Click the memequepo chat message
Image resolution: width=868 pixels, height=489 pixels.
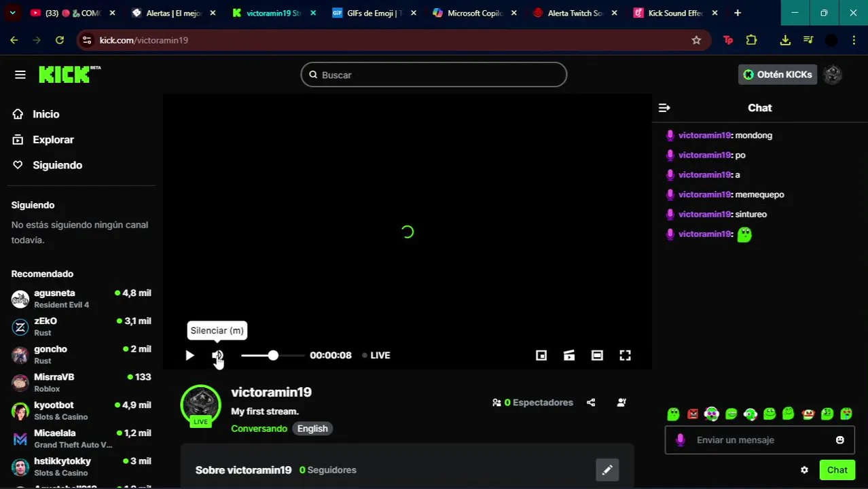click(759, 194)
